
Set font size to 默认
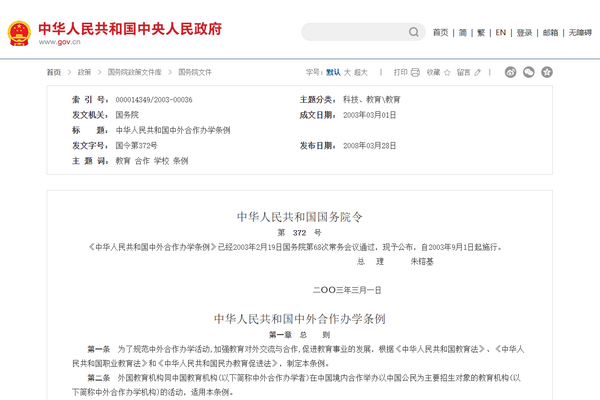point(333,72)
